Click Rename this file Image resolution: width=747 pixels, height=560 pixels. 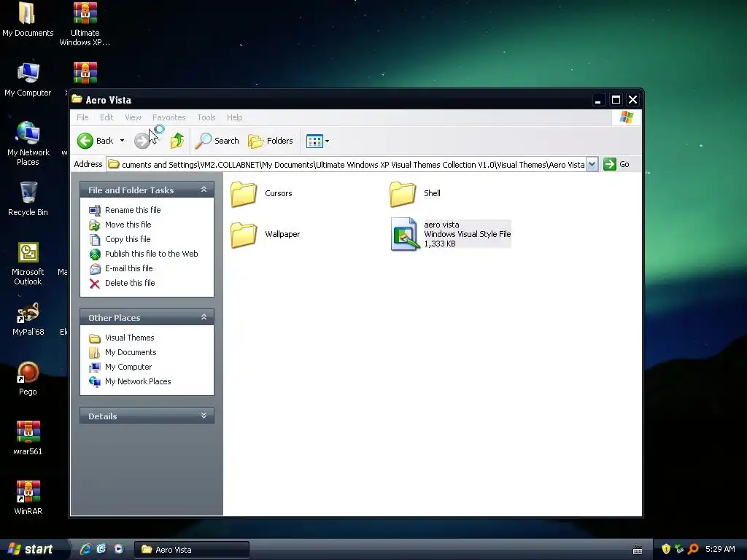pos(125,210)
